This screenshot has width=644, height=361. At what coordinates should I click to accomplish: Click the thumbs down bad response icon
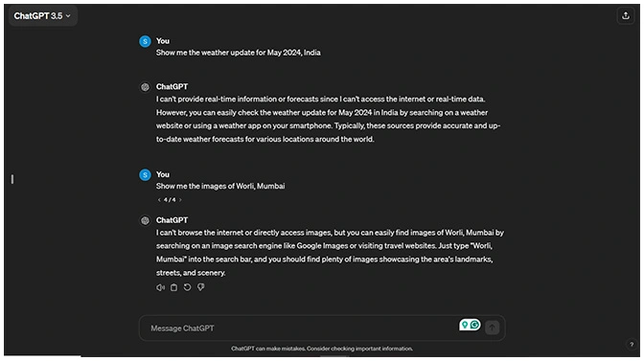click(201, 287)
